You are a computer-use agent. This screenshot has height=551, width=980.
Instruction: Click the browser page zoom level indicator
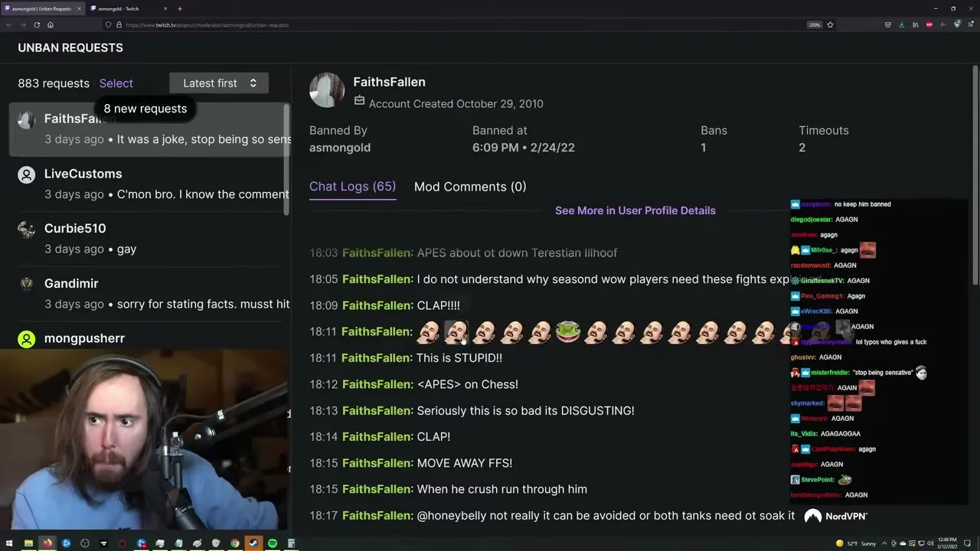(815, 24)
